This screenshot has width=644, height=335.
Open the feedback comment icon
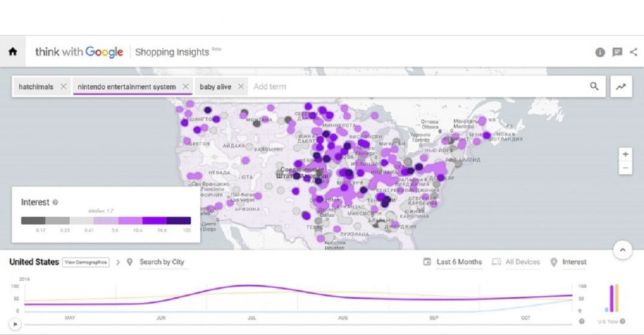point(617,53)
